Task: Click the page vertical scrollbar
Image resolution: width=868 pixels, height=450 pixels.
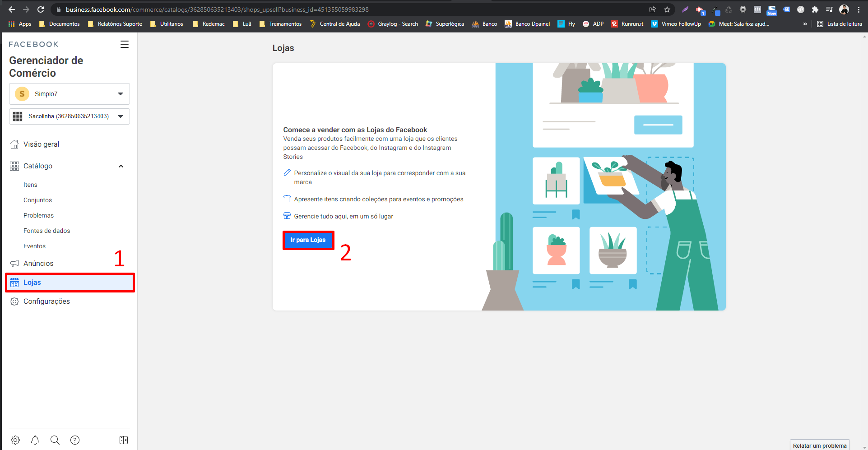Action: pyautogui.click(x=864, y=241)
